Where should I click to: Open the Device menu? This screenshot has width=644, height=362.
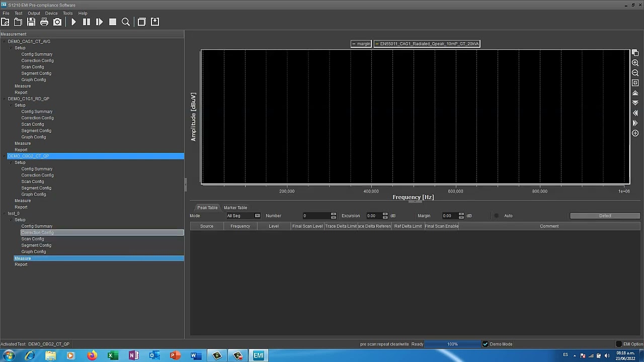click(x=51, y=13)
